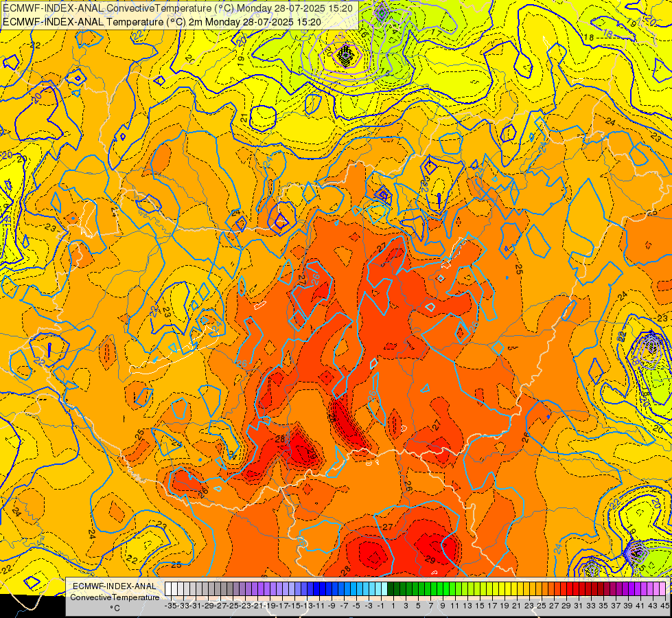The height and width of the screenshot is (618, 672).
Task: Click the 9 value on the legend scale
Action: [x=443, y=606]
